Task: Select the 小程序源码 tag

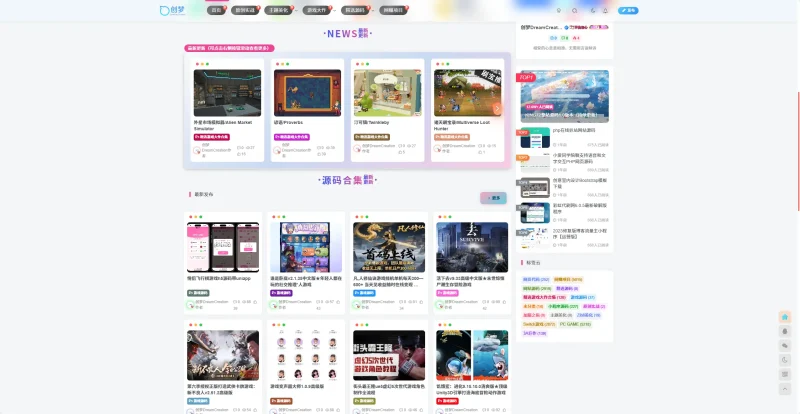Action: coord(563,306)
